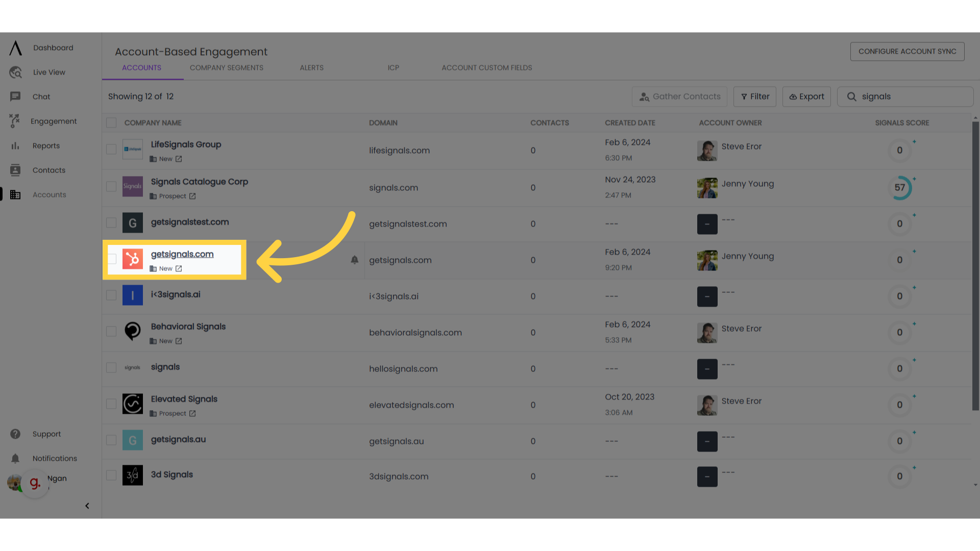Click Support in the sidebar

point(46,433)
